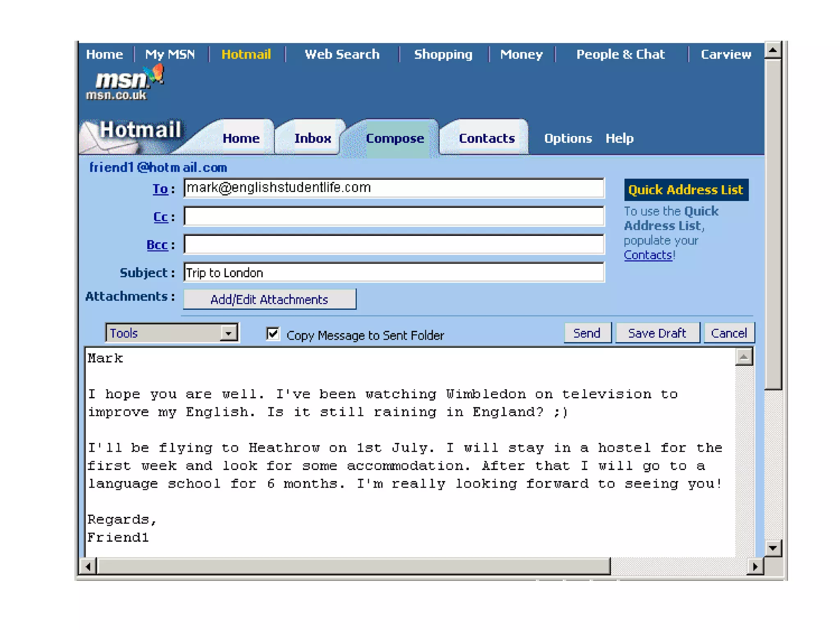Click the horizontal scrollbar thumb
Viewport: 840px width, 630px height.
pyautogui.click(x=354, y=566)
